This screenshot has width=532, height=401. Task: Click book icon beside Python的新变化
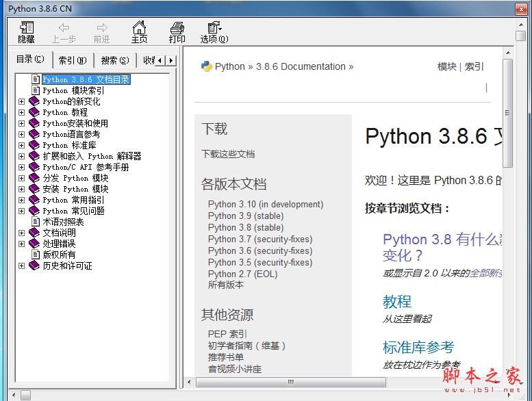click(x=34, y=101)
